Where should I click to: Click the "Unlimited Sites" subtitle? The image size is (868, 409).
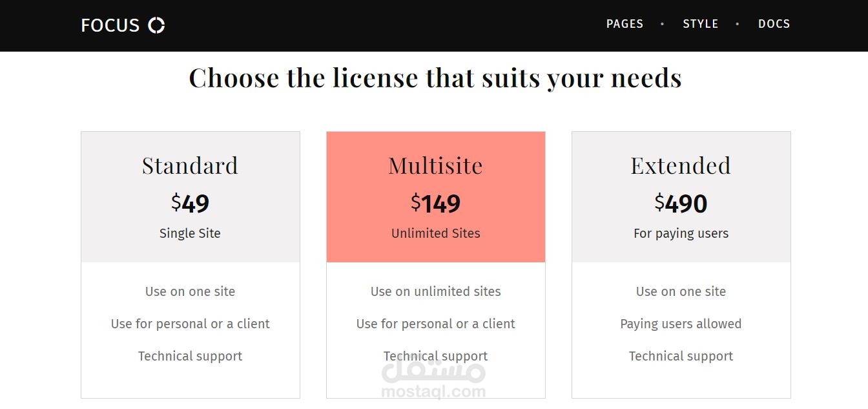tap(435, 233)
